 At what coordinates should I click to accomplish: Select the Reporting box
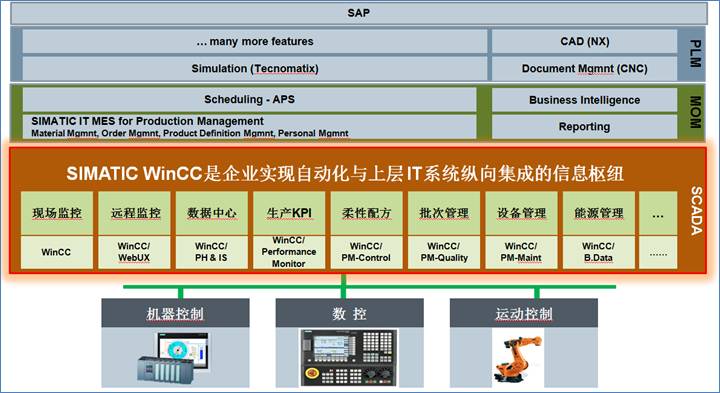tap(585, 126)
